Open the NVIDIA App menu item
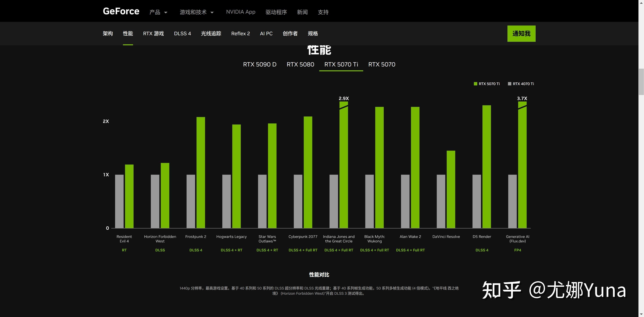The width and height of the screenshot is (644, 317). pos(241,12)
